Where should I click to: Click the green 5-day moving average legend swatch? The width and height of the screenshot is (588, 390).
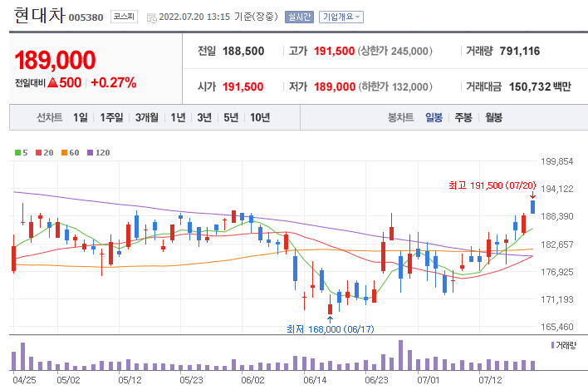click(x=17, y=152)
